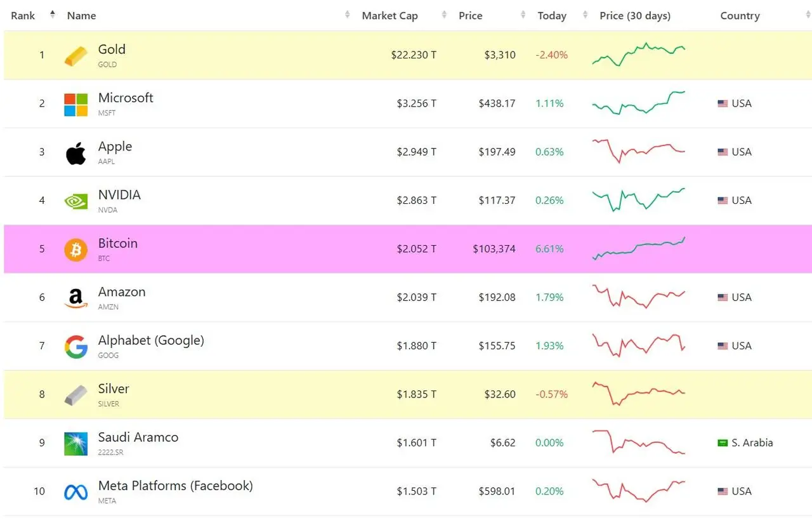812x520 pixels.
Task: Click the USA flag in Microsoft row
Action: click(723, 103)
